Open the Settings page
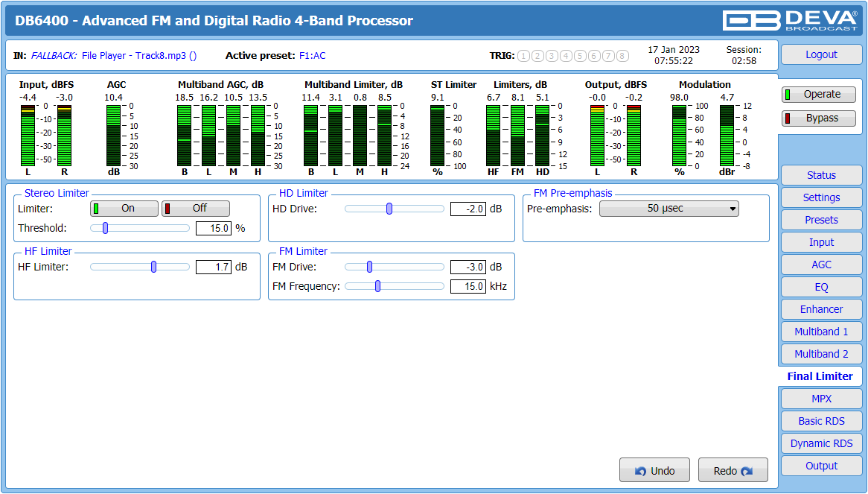The image size is (868, 494). 822,197
